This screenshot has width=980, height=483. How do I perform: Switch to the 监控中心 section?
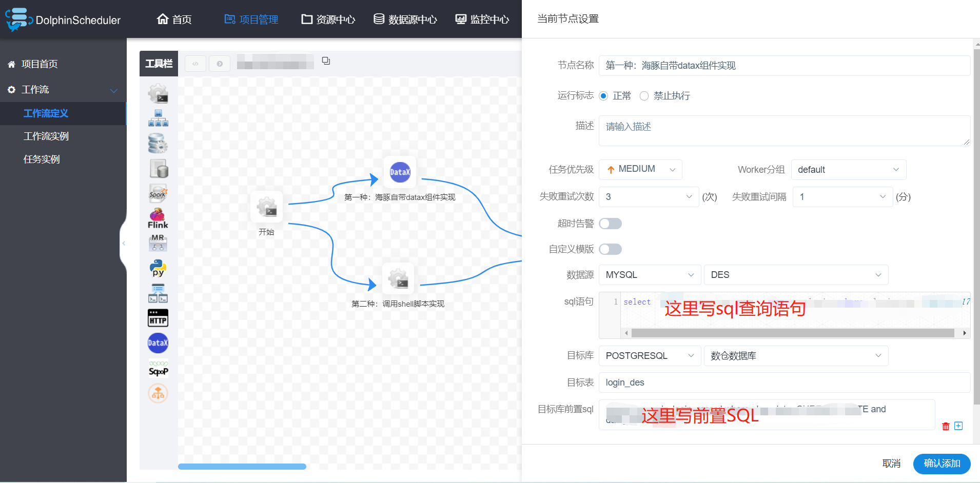click(x=481, y=19)
